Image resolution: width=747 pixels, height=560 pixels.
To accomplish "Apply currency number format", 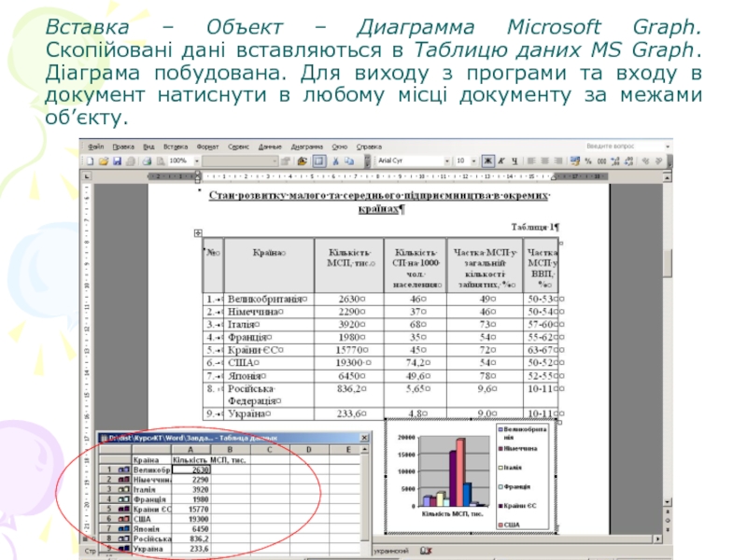I will [x=575, y=161].
